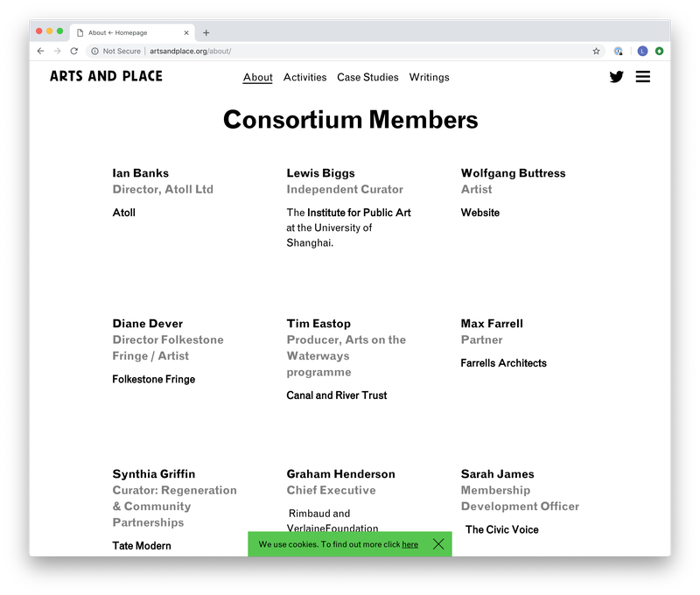Image resolution: width=700 pixels, height=595 pixels.
Task: Click the 'Independent Curator' subtitle
Action: pyautogui.click(x=345, y=189)
